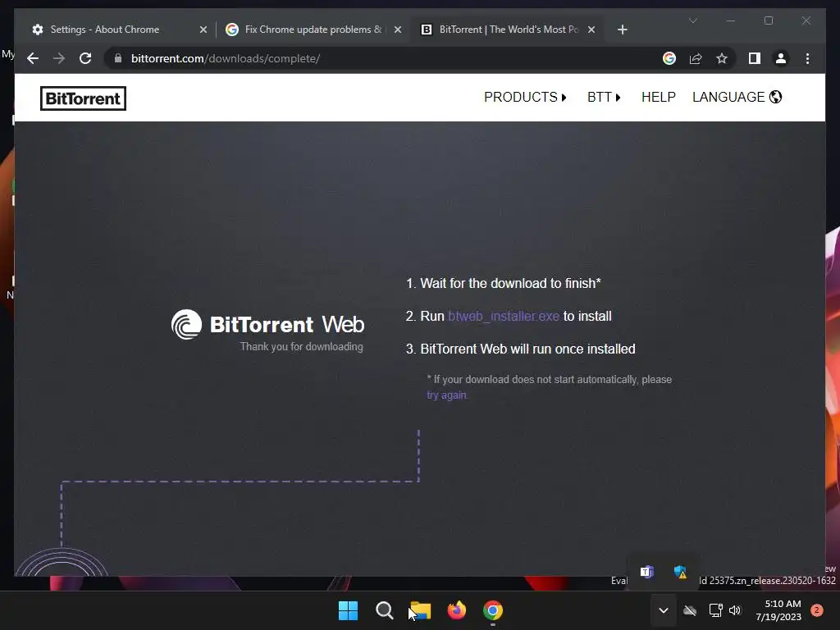Open the HELP page
Screen dimensions: 840x630
point(659,97)
